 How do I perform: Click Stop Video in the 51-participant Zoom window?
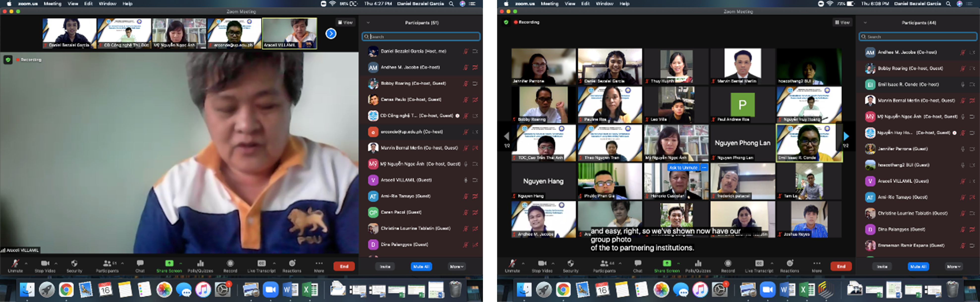point(45,266)
